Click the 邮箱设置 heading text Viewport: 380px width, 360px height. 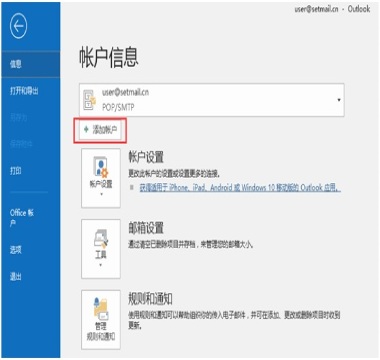point(146,228)
